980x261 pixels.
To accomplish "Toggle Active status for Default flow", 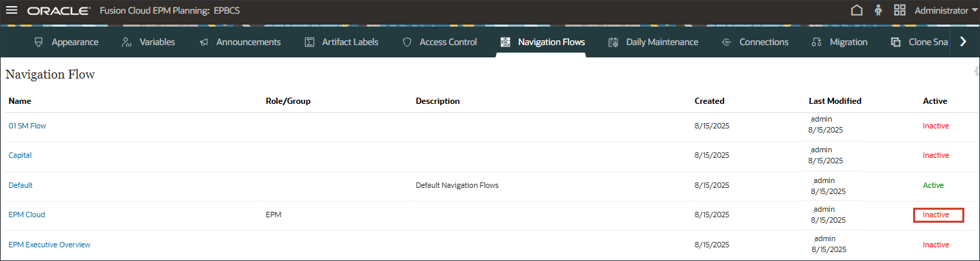I will [x=933, y=185].
